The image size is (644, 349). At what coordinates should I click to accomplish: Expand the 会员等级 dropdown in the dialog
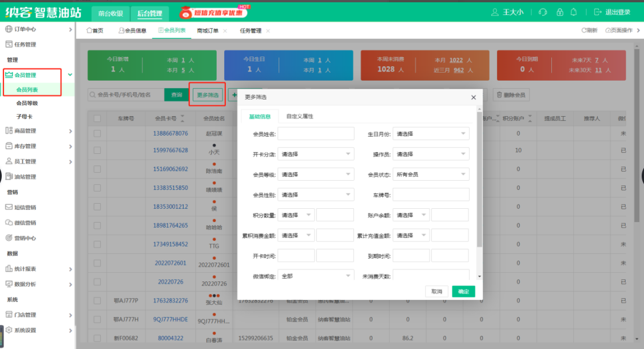click(x=316, y=174)
